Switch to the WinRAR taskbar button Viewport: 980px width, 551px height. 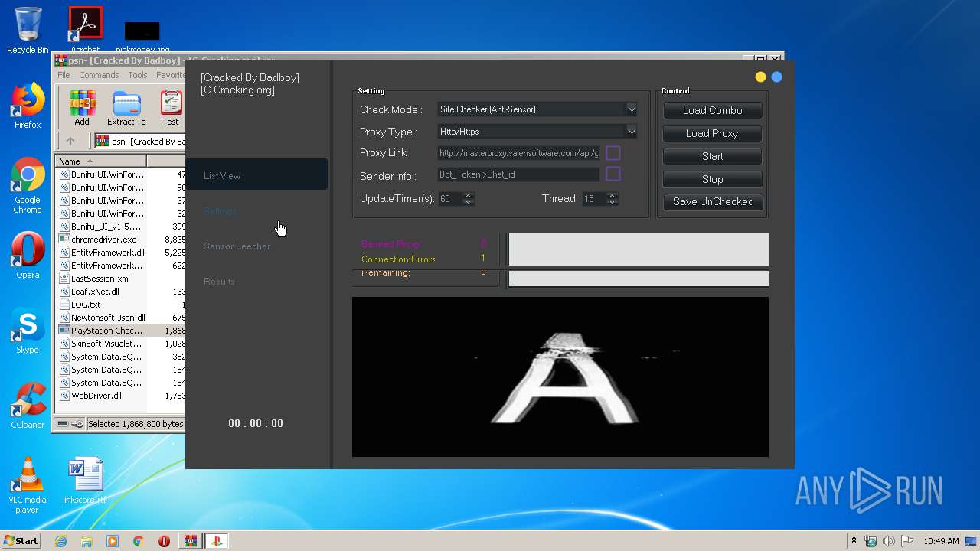point(190,541)
